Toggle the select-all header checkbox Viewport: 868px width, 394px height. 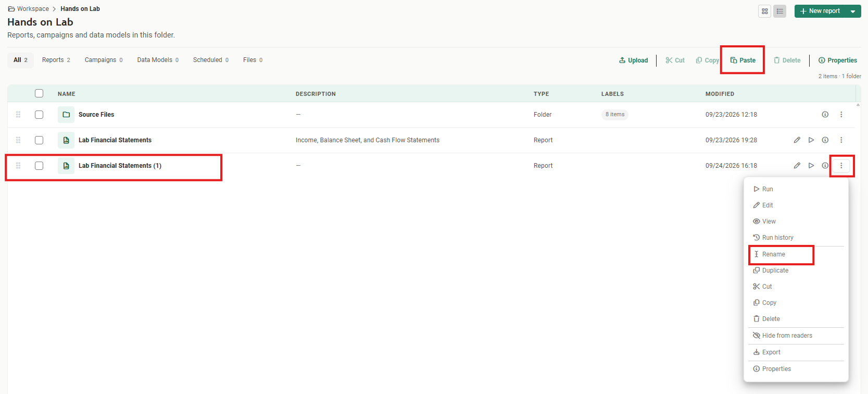click(39, 93)
